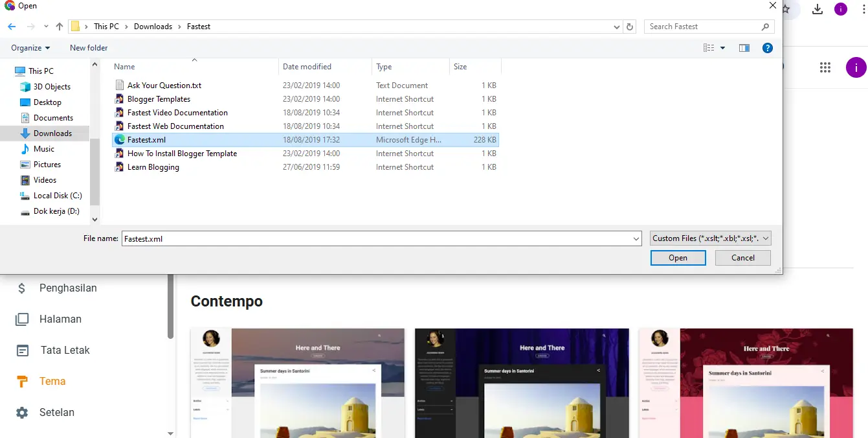Open the view options dropdown arrow
Image resolution: width=868 pixels, height=438 pixels.
pyautogui.click(x=722, y=48)
